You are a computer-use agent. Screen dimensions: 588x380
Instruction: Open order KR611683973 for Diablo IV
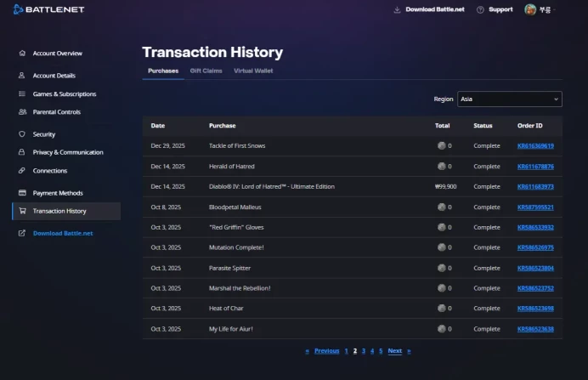tap(535, 187)
